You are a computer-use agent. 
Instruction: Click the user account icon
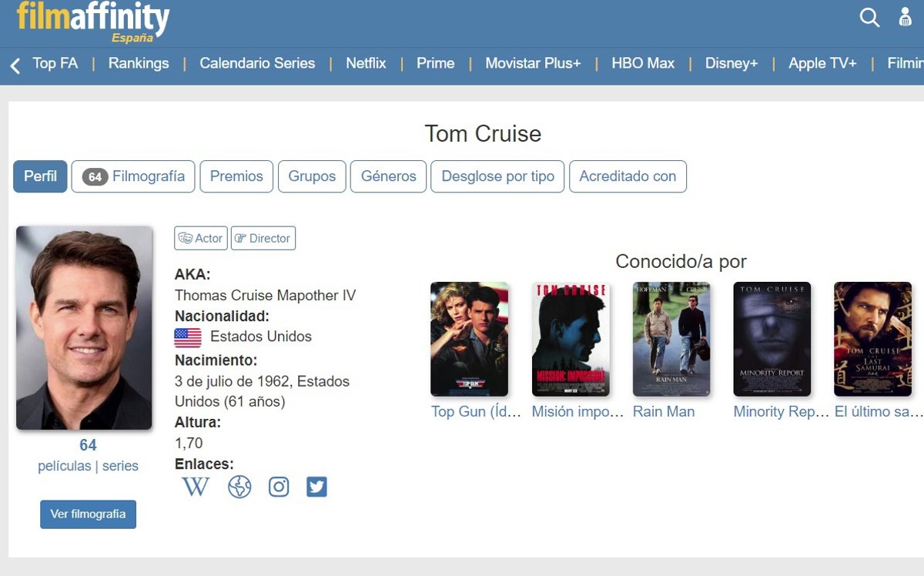906,18
